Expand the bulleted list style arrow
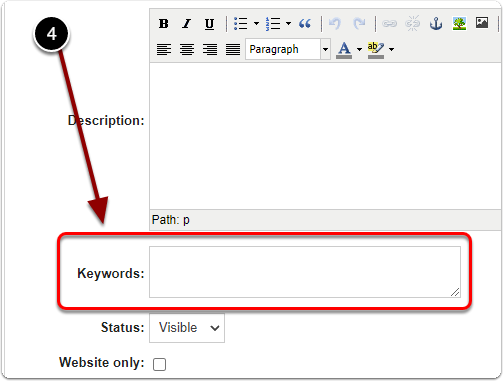503x381 pixels. pyautogui.click(x=256, y=24)
